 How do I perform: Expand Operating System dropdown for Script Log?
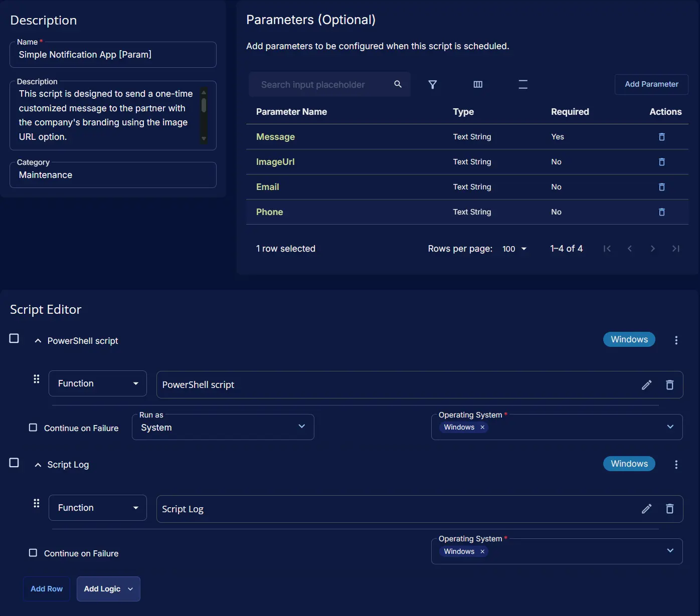[670, 550]
